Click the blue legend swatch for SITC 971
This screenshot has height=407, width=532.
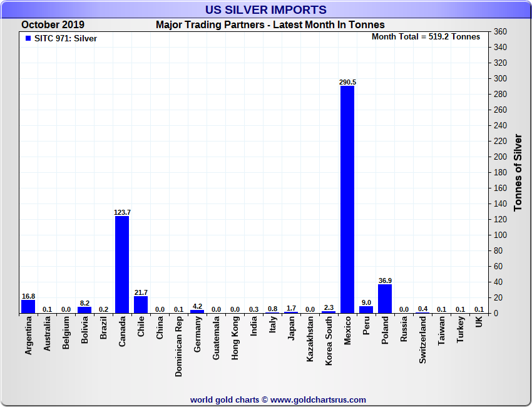click(x=28, y=39)
